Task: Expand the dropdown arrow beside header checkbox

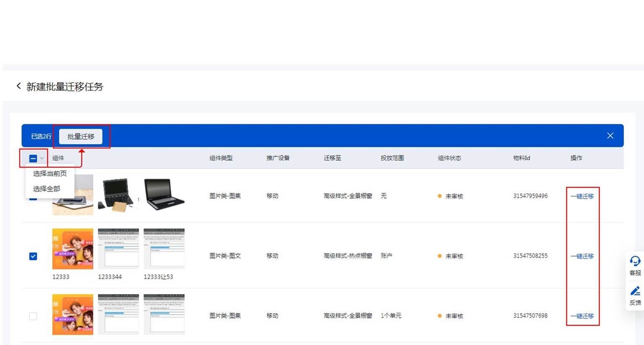Action: 42,158
